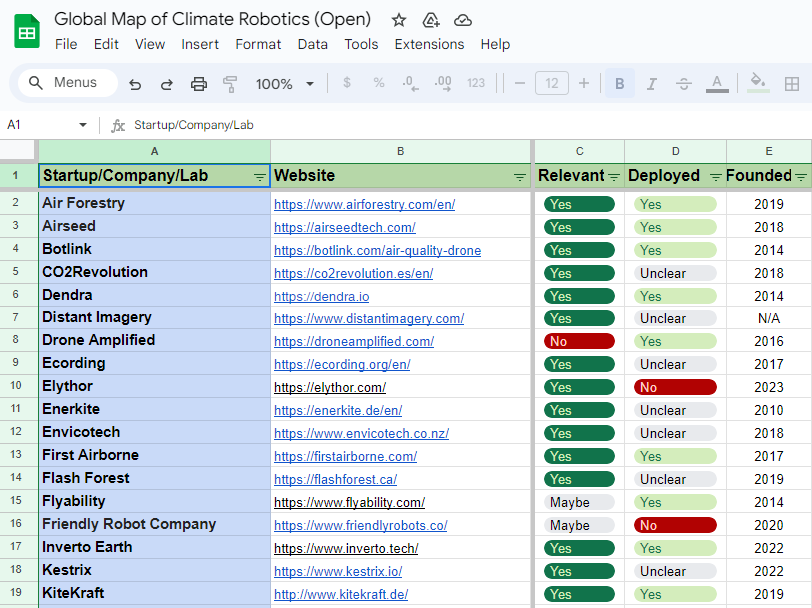The image size is (812, 608).
Task: Open filter for Relevant column
Action: (614, 177)
